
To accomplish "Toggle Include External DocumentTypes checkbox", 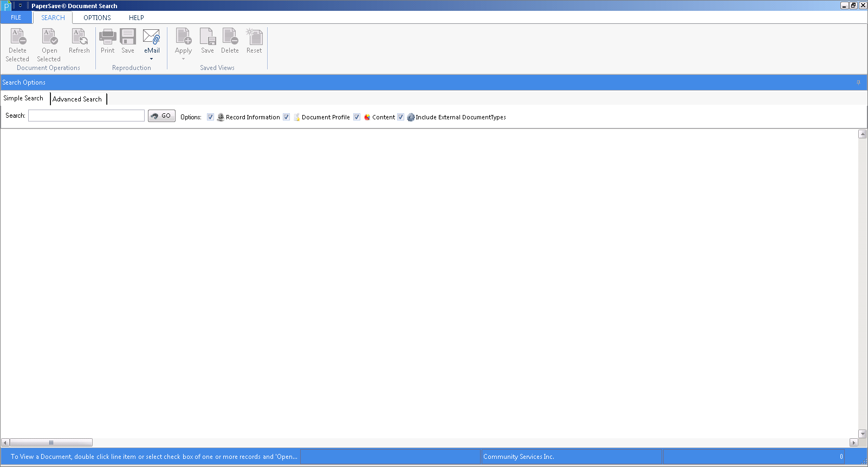I will click(401, 117).
